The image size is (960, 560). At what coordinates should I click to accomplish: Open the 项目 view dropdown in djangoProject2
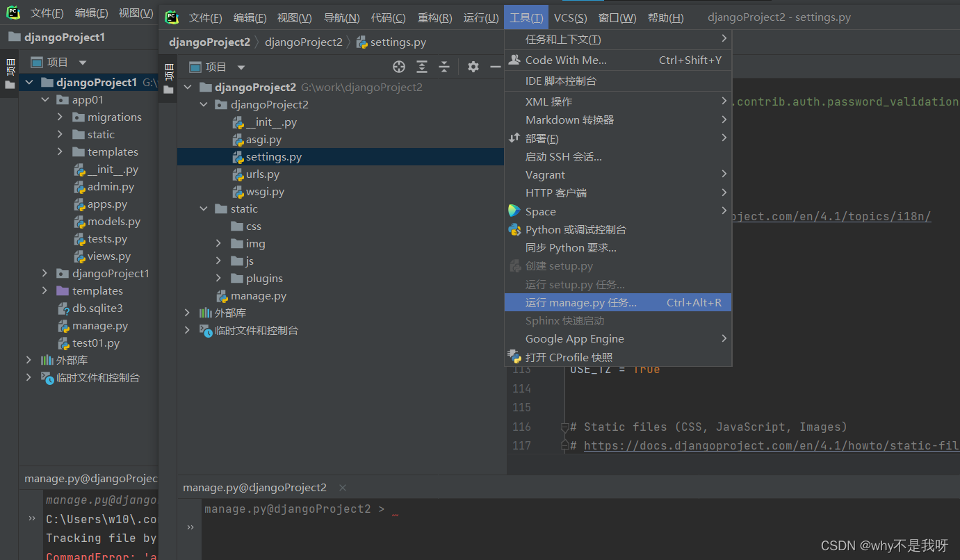241,67
